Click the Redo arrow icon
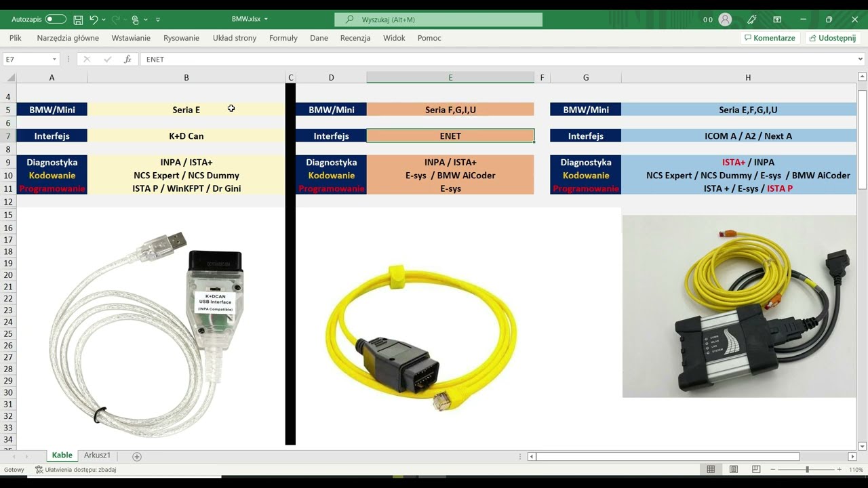Screen dimensions: 868x488 [115, 20]
